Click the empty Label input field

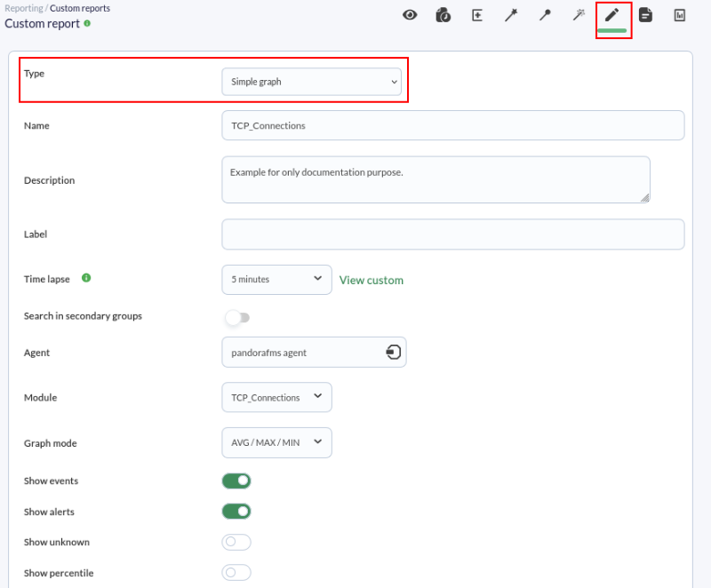click(x=453, y=234)
